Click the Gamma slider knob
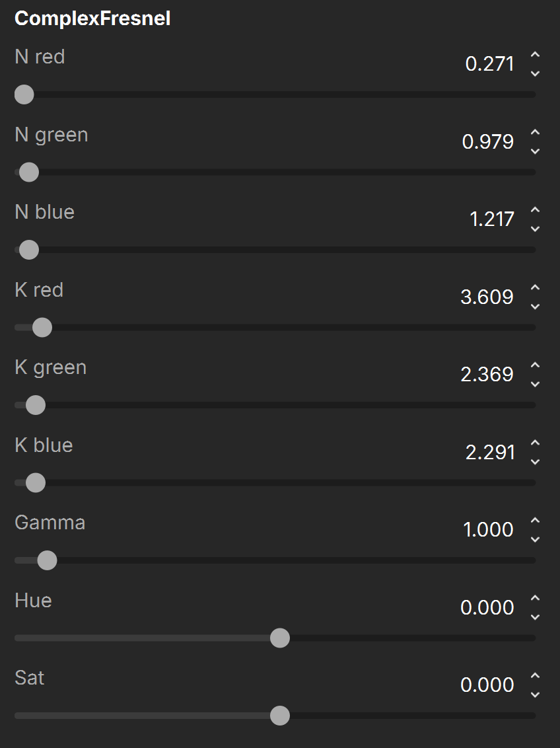Image resolution: width=560 pixels, height=748 pixels. [x=47, y=560]
